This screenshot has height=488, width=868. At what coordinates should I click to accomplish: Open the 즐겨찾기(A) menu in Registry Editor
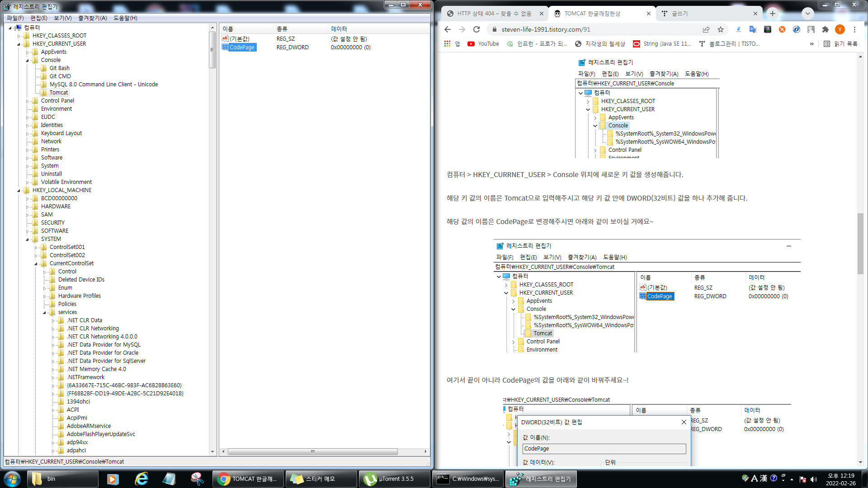(x=93, y=18)
